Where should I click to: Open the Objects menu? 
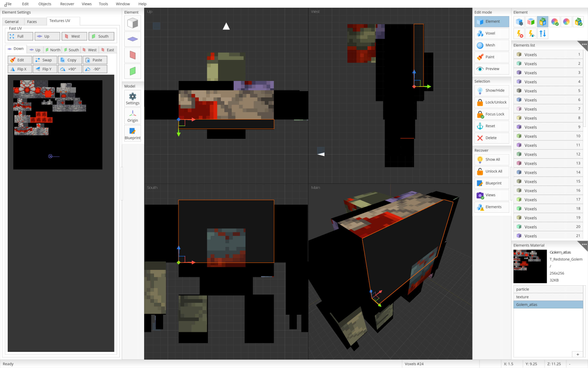pyautogui.click(x=45, y=4)
